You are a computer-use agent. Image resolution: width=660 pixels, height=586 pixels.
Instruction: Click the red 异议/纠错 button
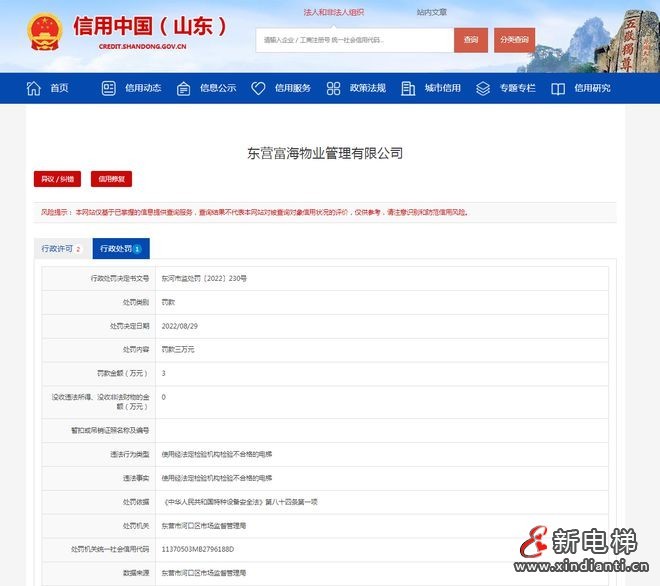click(57, 179)
